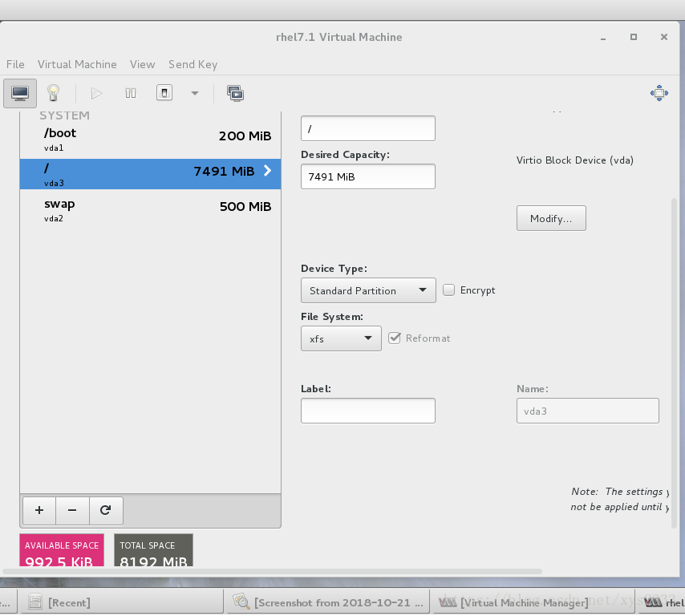Select the swap vda2 partition
The height and width of the screenshot is (616, 685).
point(150,210)
